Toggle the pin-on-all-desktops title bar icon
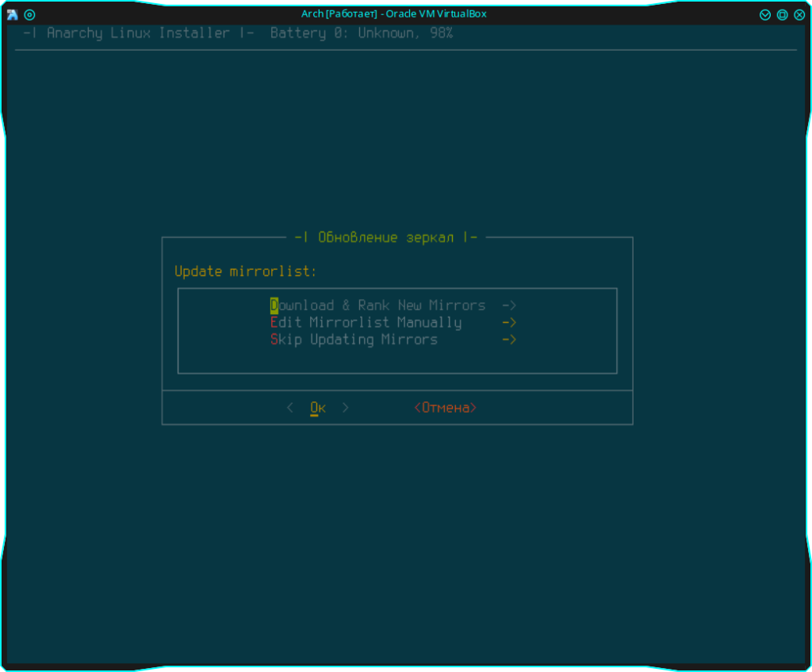The height and width of the screenshot is (672, 812). [30, 14]
